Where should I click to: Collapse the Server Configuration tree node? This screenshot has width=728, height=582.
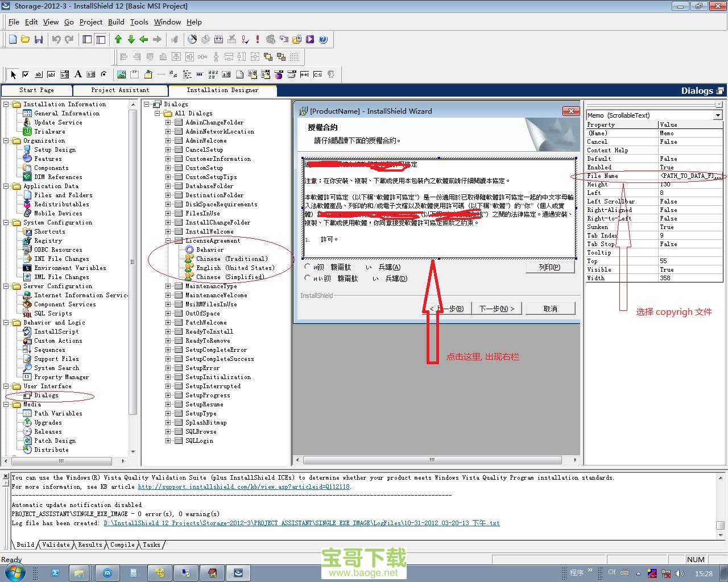coord(6,286)
